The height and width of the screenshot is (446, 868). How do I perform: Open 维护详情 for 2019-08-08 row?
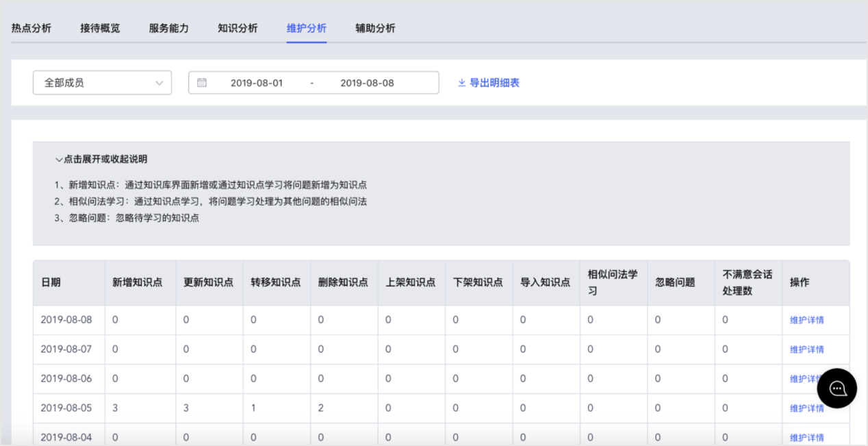807,320
